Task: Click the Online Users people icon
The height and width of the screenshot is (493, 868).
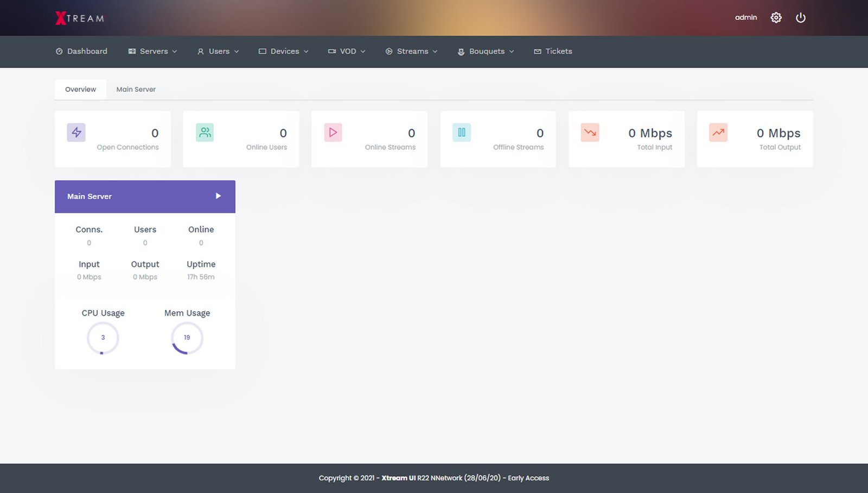Action: click(205, 132)
